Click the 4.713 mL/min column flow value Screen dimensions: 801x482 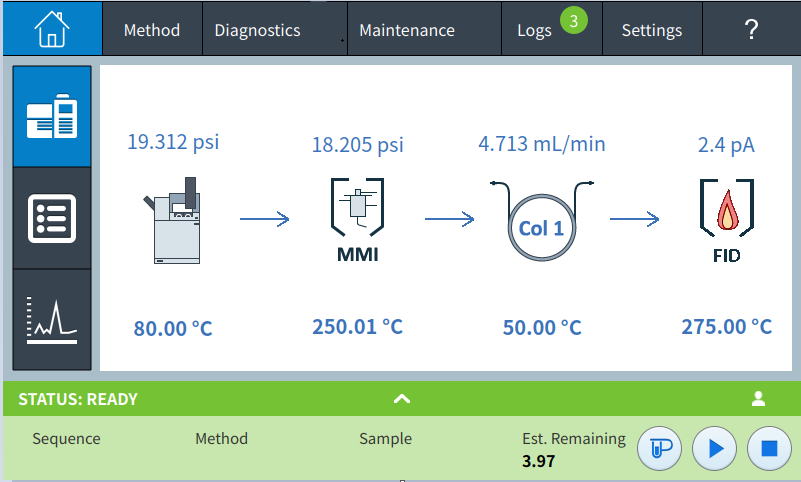(x=542, y=144)
